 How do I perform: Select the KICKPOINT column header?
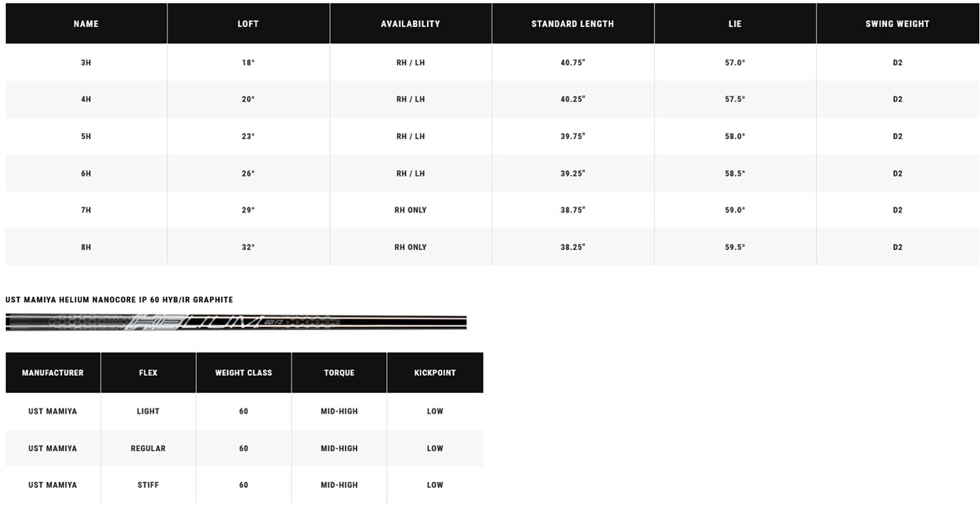click(434, 373)
